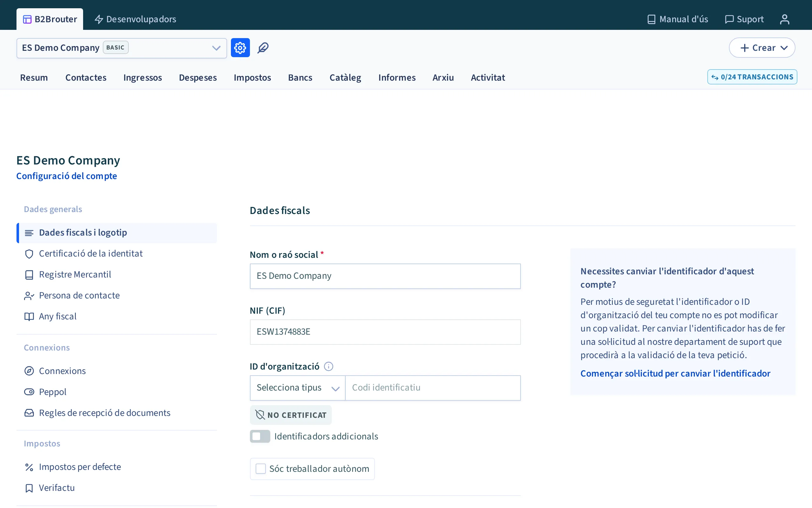
Task: Click the bookmark icon for Verifactu
Action: coord(29,488)
